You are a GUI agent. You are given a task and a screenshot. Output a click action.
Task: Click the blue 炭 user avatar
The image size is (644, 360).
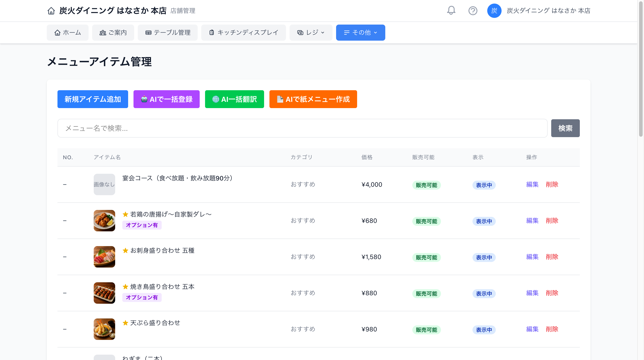click(494, 11)
